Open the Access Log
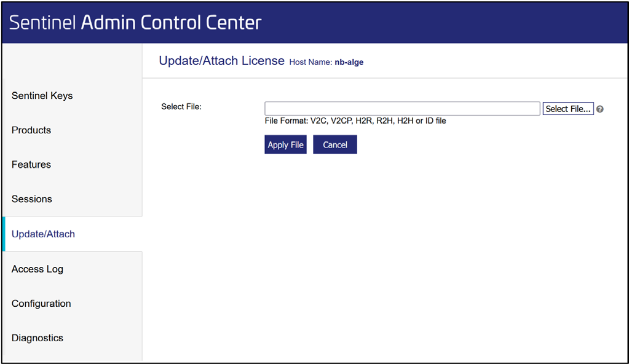The image size is (629, 364). 38,269
